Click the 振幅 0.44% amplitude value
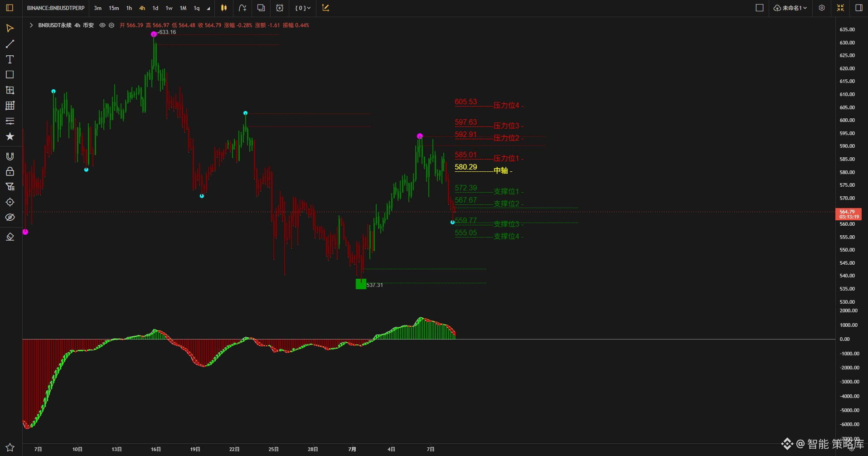The height and width of the screenshot is (456, 868). [296, 25]
